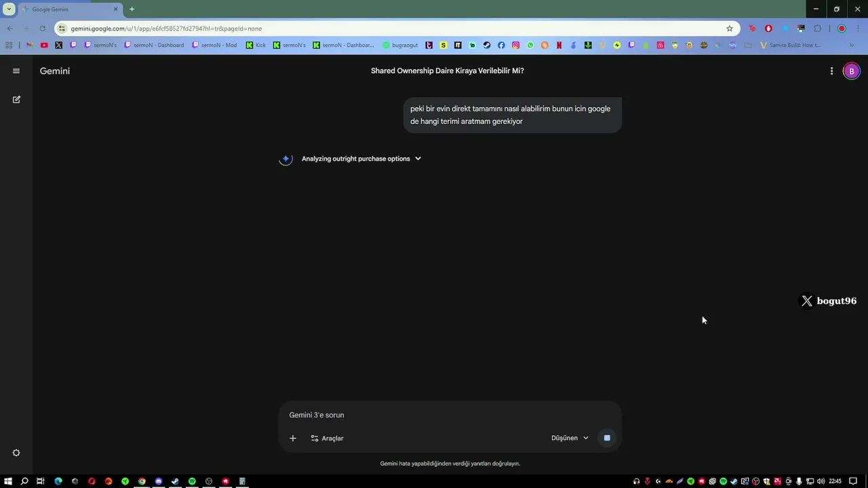
Task: Open Windows taskbar search
Action: coord(24,481)
